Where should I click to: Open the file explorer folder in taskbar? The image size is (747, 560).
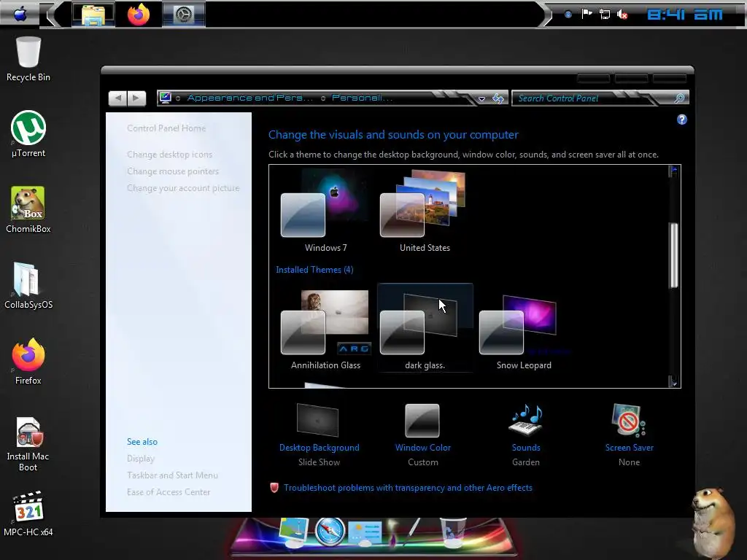(93, 15)
